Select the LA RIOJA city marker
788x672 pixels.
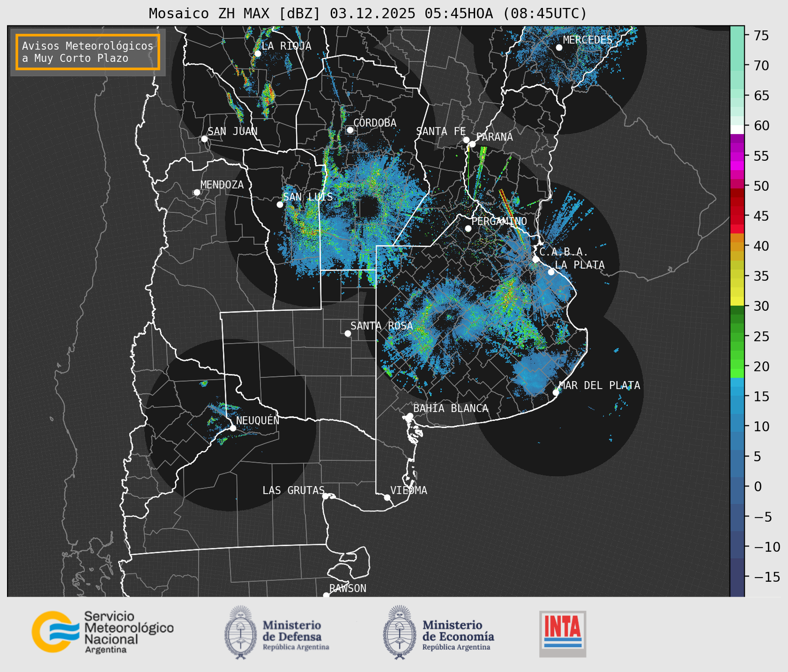(x=257, y=53)
